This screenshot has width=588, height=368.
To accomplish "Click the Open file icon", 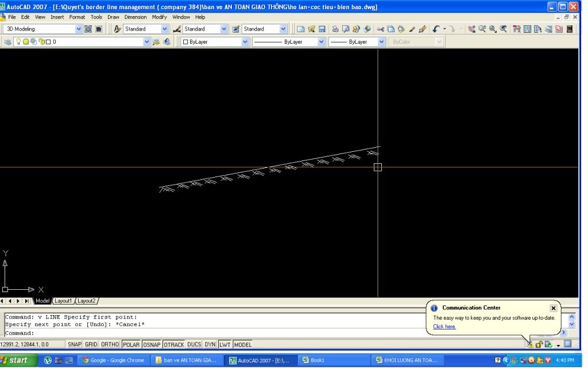I will [x=311, y=29].
